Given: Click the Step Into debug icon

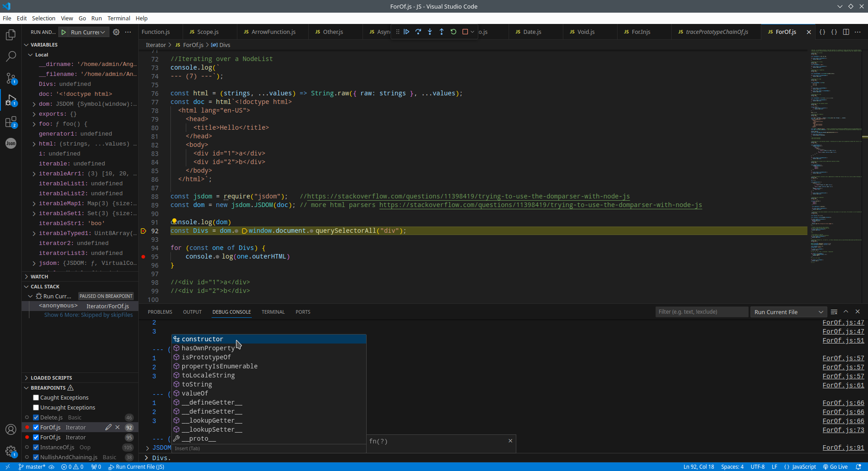Looking at the screenshot, I should point(430,32).
